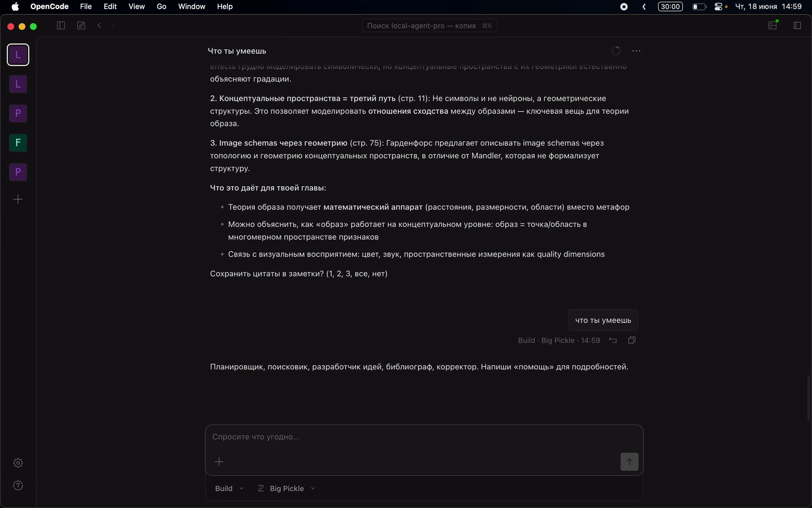812x508 pixels.
Task: Open the session three-dots menu
Action: (x=636, y=51)
